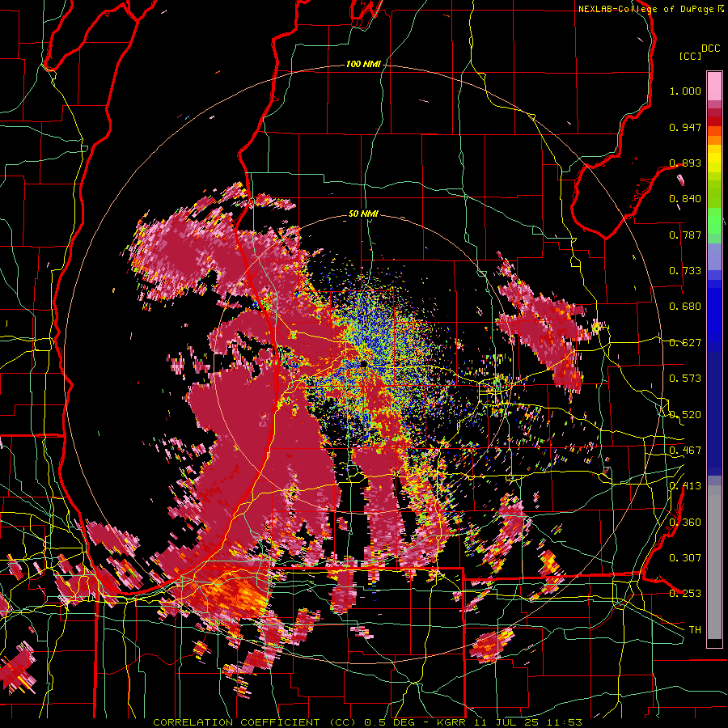Click the 0.253 legend value
Screen dimensions: 728x728
coord(685,594)
